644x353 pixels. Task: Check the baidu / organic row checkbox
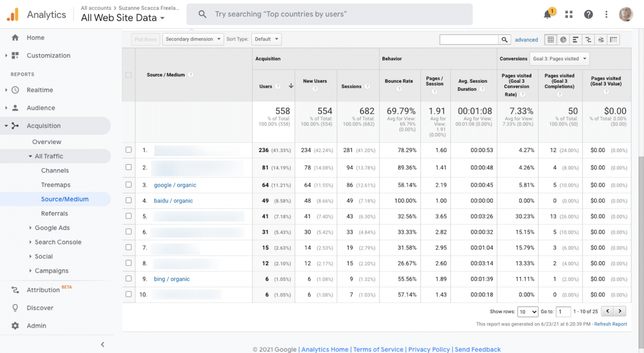(128, 200)
